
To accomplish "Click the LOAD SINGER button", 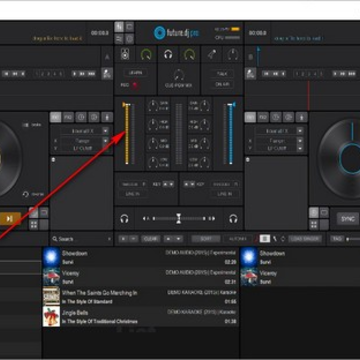I will point(305,239).
